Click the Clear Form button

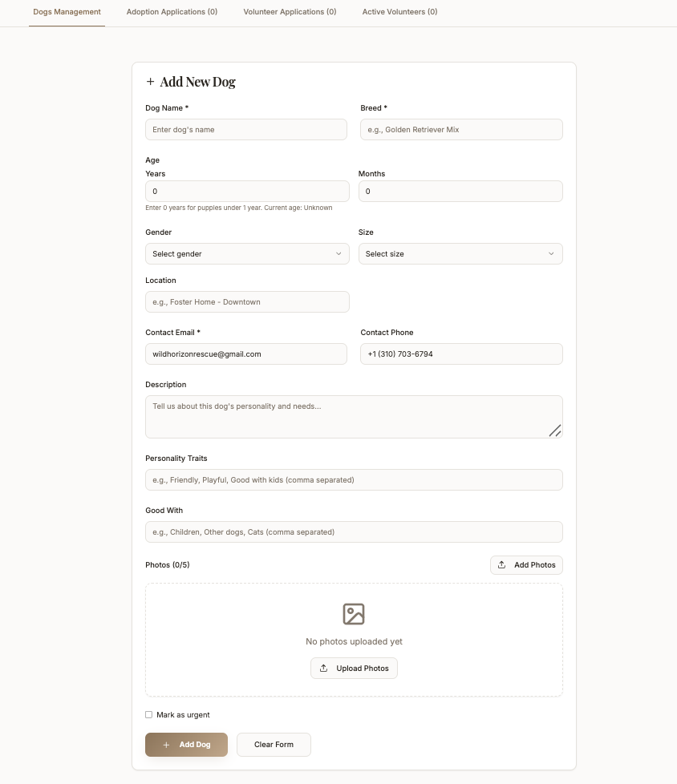pyautogui.click(x=274, y=745)
